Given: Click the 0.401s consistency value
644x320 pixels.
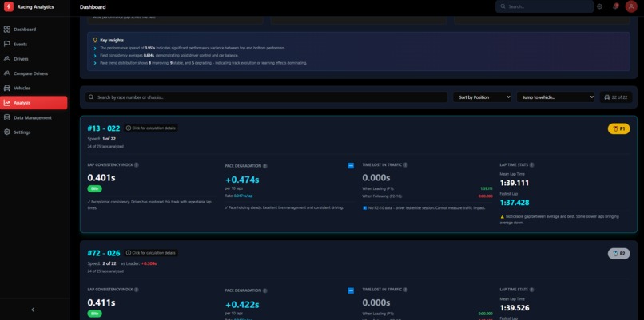Looking at the screenshot, I should click(101, 178).
